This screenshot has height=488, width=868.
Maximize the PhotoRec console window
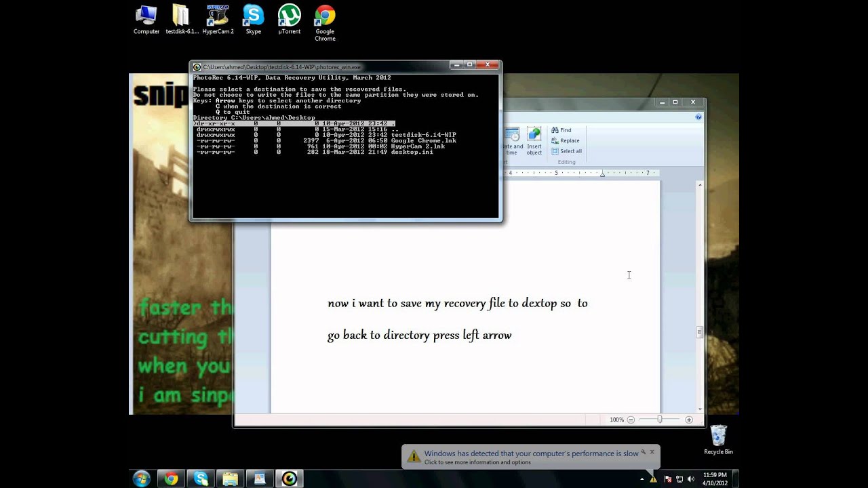(x=470, y=65)
